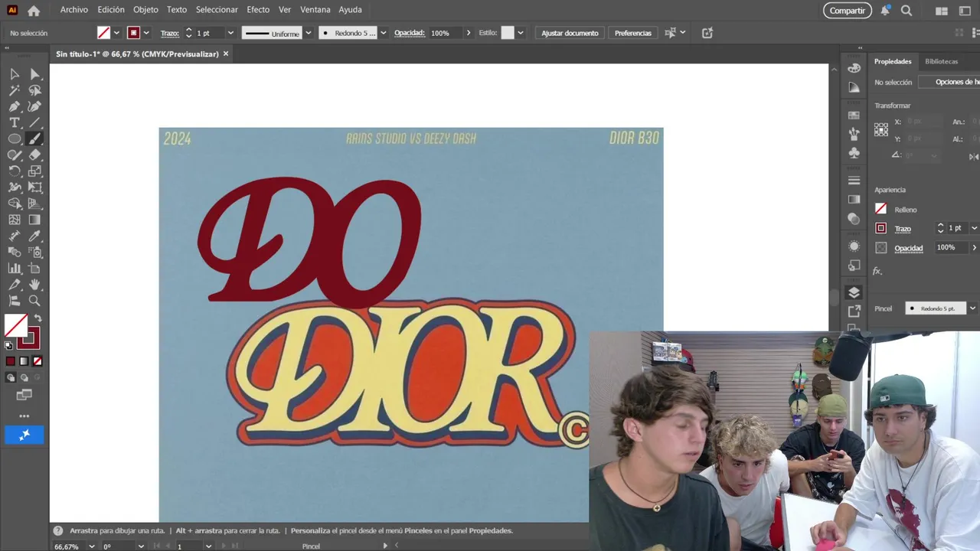Select the Line Segment tool
Screen dimensions: 980x551
[34, 122]
